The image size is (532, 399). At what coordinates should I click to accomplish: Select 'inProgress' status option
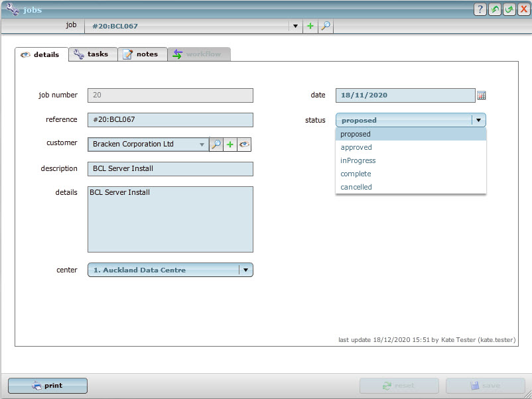pyautogui.click(x=358, y=160)
